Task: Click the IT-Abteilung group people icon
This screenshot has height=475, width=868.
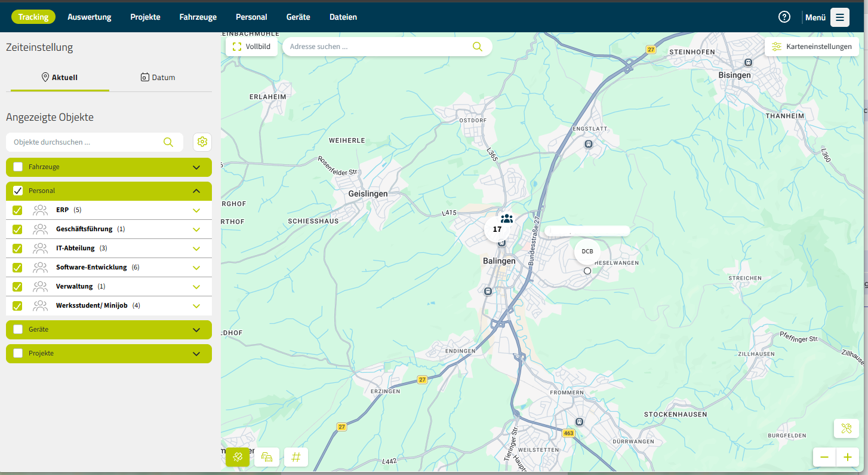Action: 40,248
